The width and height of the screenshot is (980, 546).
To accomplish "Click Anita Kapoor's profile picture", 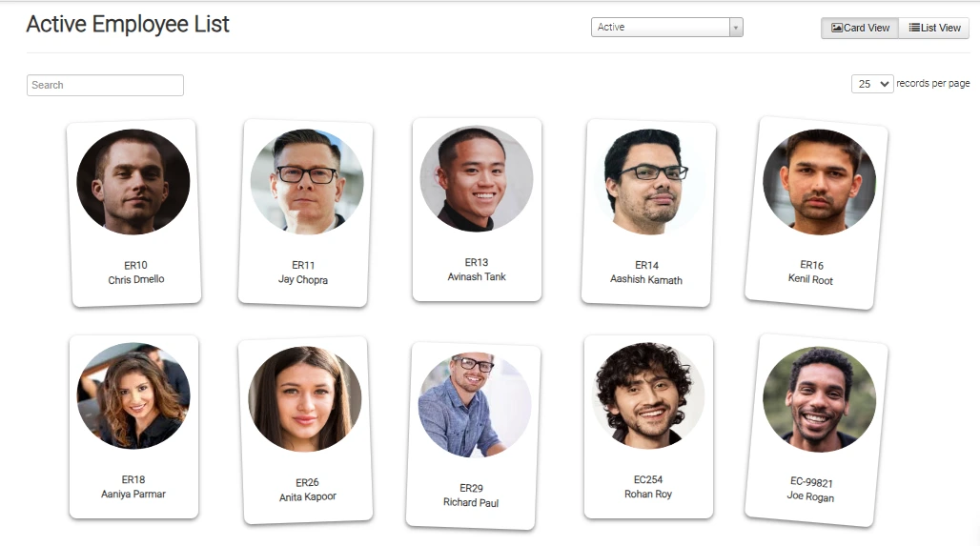I will pos(305,398).
